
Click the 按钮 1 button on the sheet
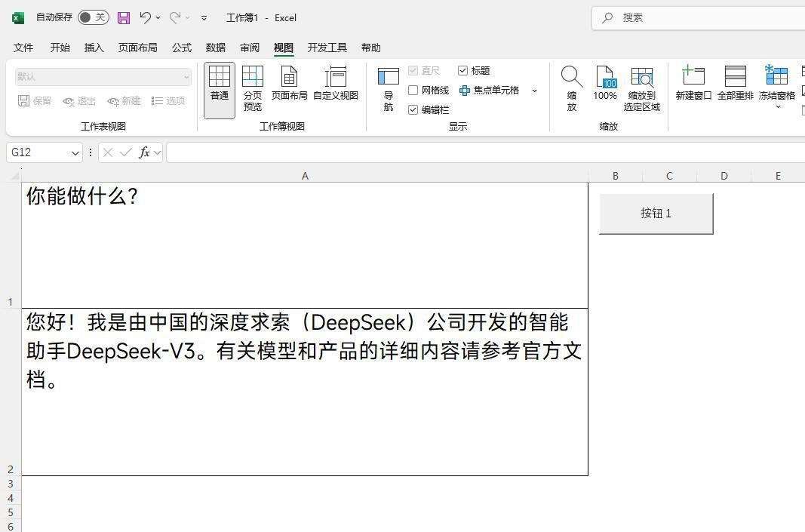pyautogui.click(x=656, y=213)
